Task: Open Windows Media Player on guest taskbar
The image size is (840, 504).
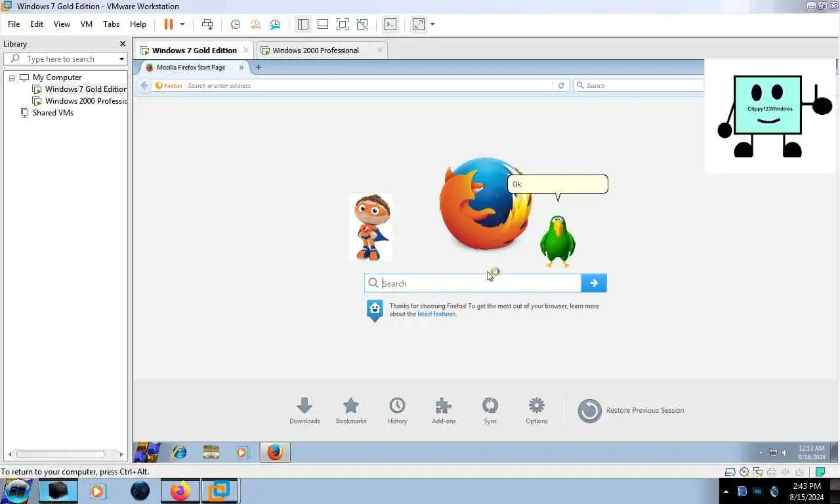Action: 242,452
